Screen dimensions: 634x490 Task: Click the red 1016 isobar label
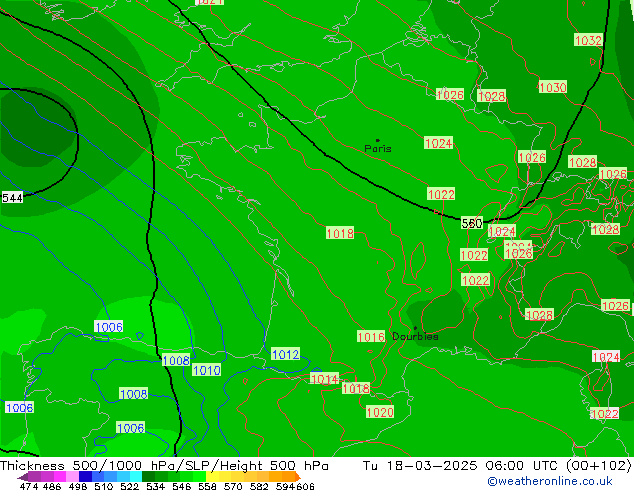pos(371,336)
